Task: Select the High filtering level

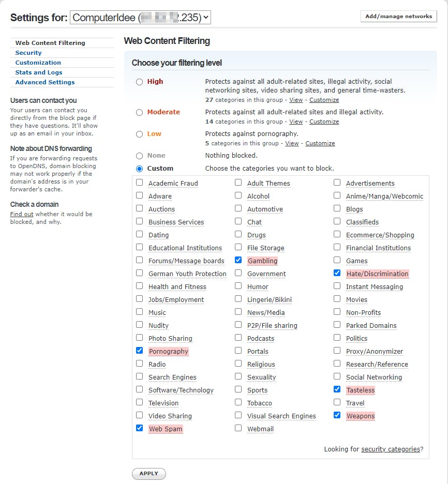Action: 139,82
